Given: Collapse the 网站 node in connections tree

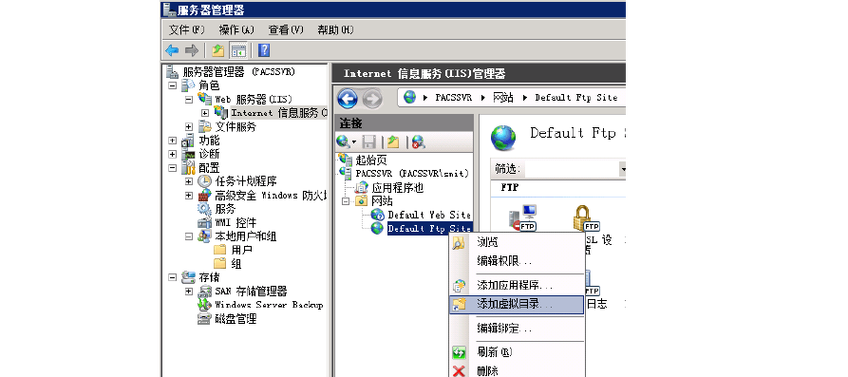Looking at the screenshot, I should click(346, 201).
